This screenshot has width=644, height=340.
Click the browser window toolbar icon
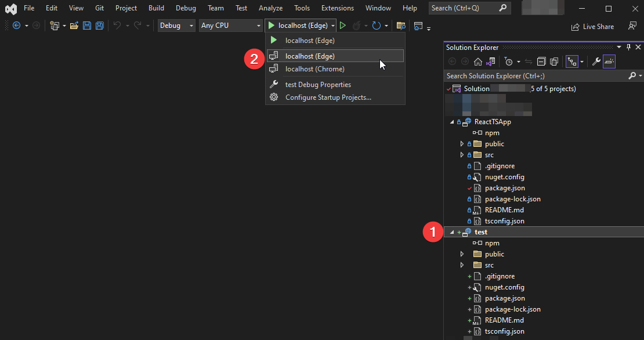tap(418, 26)
